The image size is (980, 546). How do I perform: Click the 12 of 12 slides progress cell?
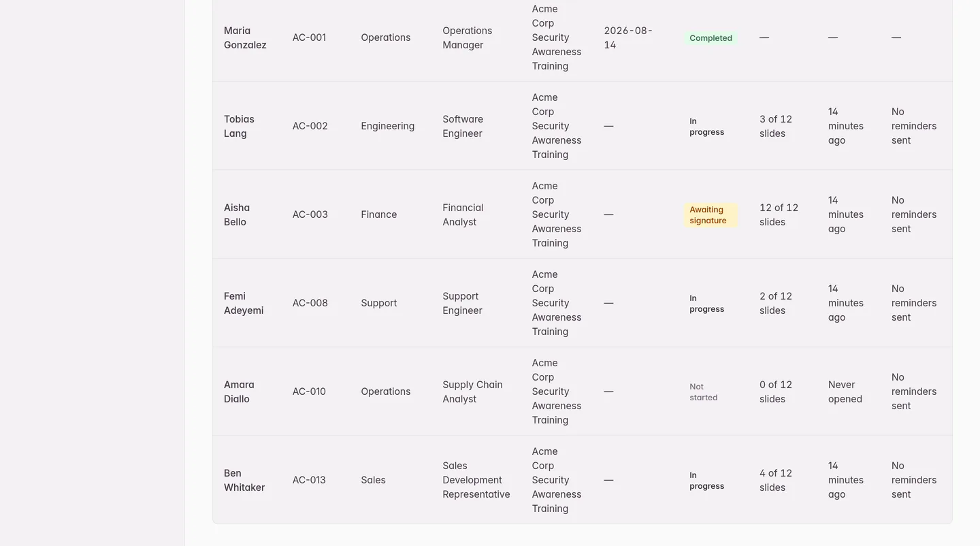click(x=779, y=214)
